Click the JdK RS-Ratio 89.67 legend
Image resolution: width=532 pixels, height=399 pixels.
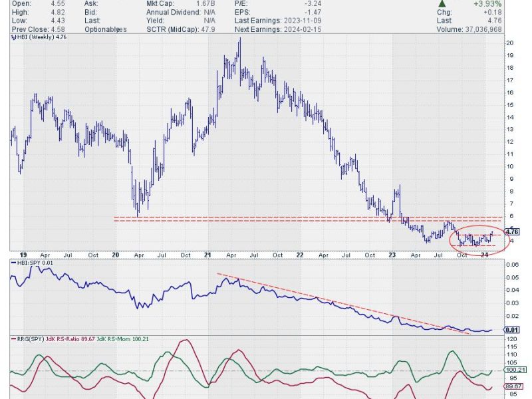[x=70, y=339]
